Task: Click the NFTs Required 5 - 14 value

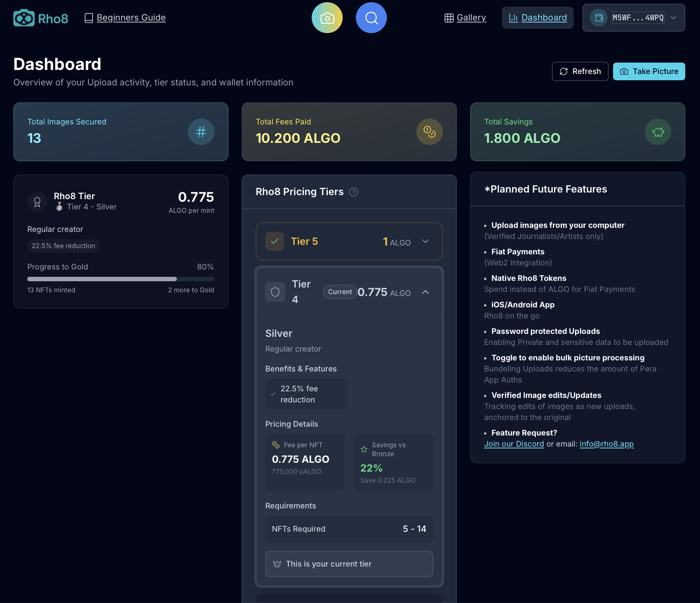Action: 414,529
